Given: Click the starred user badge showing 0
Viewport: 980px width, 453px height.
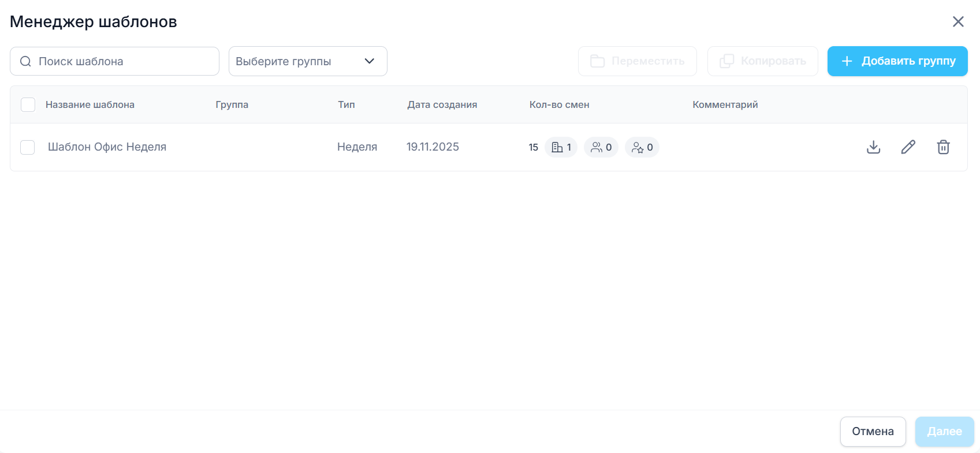Looking at the screenshot, I should tap(642, 147).
